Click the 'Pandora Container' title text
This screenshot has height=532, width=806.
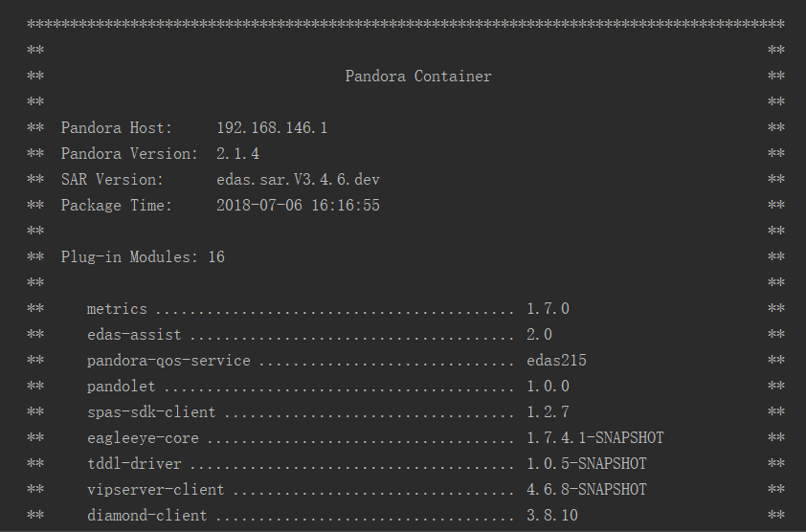pyautogui.click(x=418, y=77)
